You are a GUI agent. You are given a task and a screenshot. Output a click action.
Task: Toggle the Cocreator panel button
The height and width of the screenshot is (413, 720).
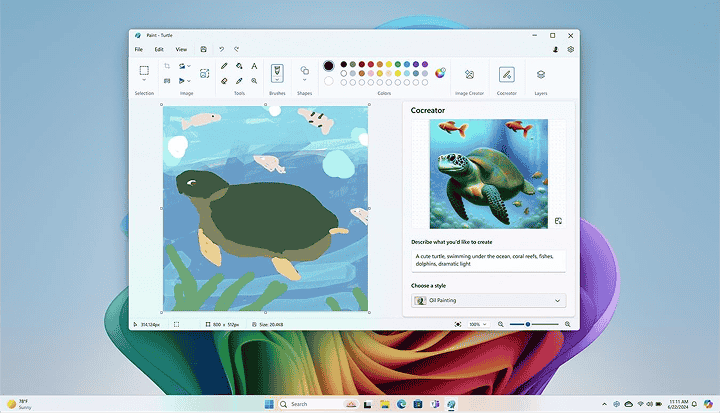506,74
